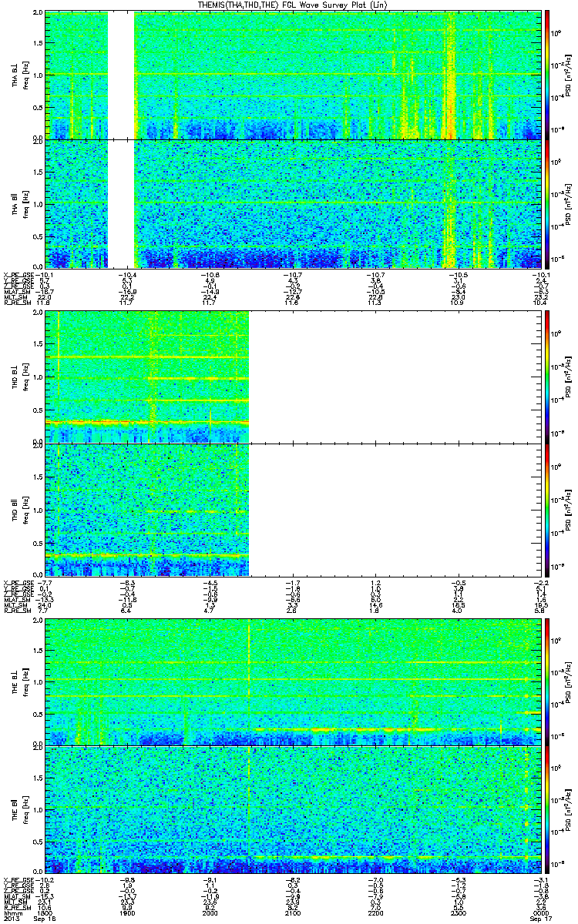578x924 pixels.
Task: Click the THA B∥ spectrogram panel
Action: [x=293, y=203]
